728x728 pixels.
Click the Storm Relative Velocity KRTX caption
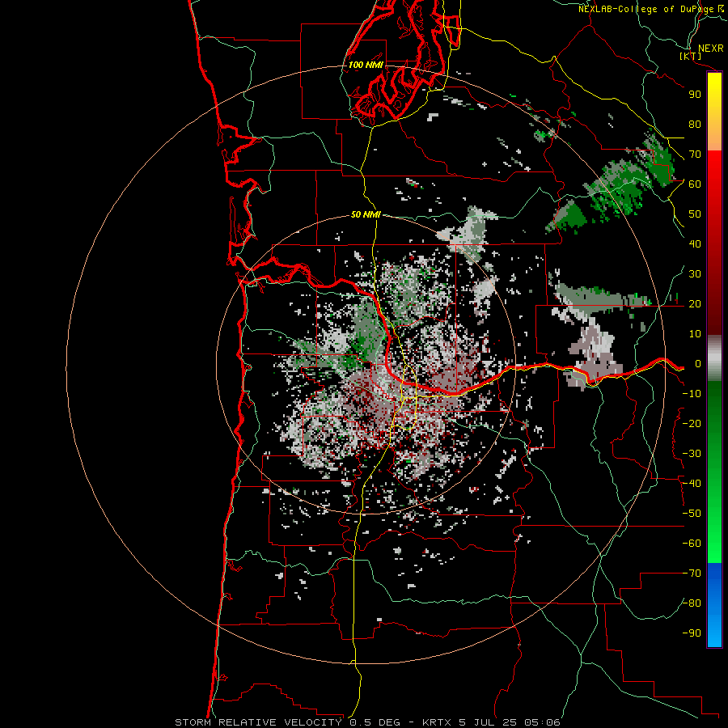[x=367, y=722]
